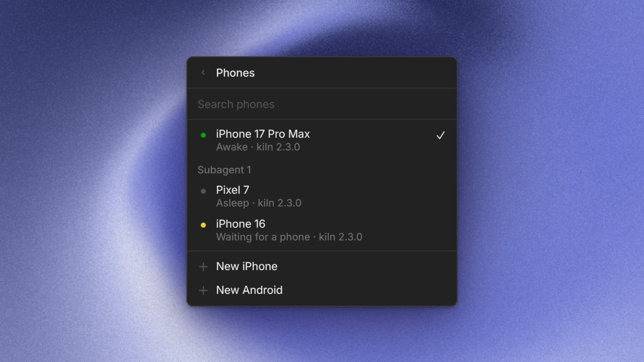Image resolution: width=644 pixels, height=362 pixels.
Task: Pick the iPhone 16 phone
Action: [322, 230]
